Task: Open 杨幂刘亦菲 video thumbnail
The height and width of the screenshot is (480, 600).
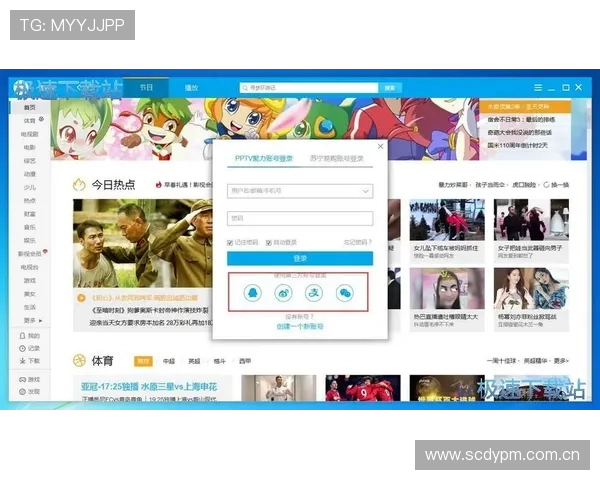Action: click(x=531, y=288)
